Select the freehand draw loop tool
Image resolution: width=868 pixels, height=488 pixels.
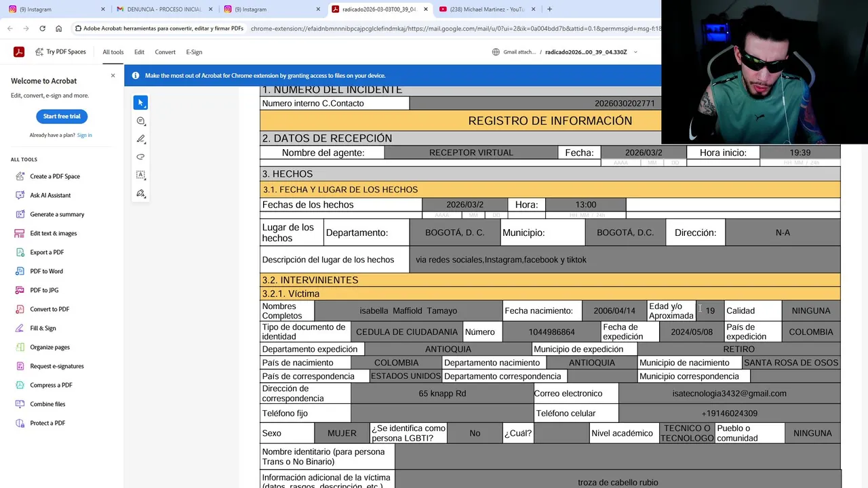140,157
